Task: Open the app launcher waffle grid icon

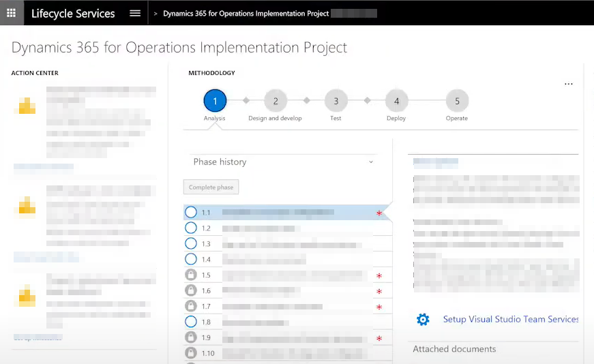Action: coord(12,13)
